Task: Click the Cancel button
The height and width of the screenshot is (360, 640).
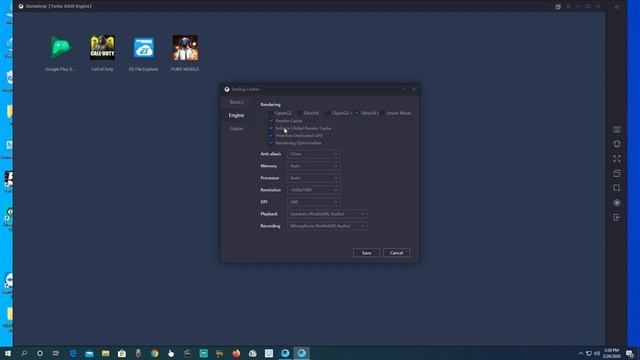Action: click(x=396, y=253)
